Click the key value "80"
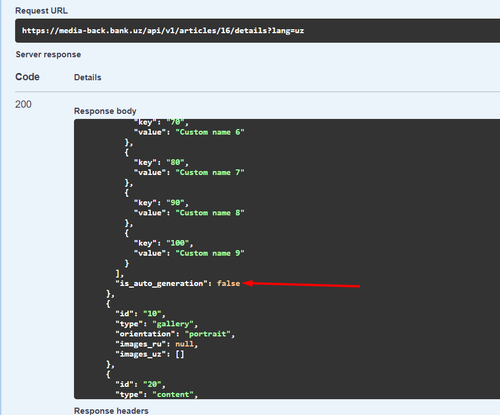Screen dimensions: 500x415 click(175, 162)
